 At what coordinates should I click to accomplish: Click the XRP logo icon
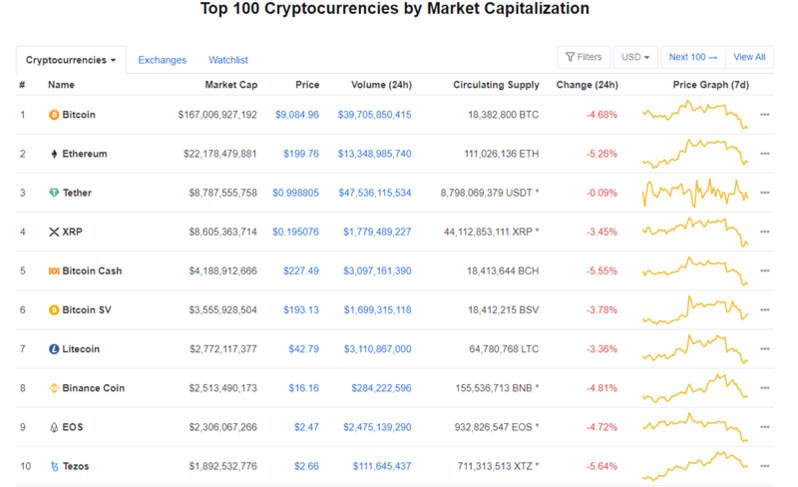pyautogui.click(x=54, y=232)
